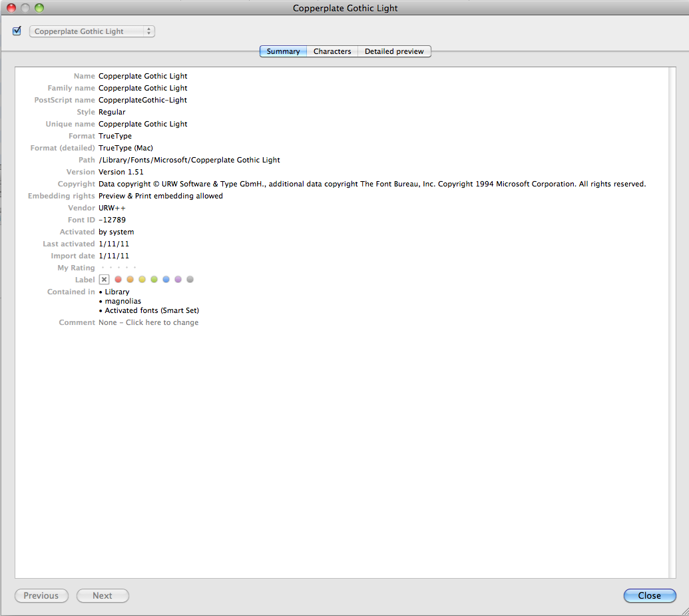Go to the Next font
This screenshot has width=689, height=616.
pos(103,596)
